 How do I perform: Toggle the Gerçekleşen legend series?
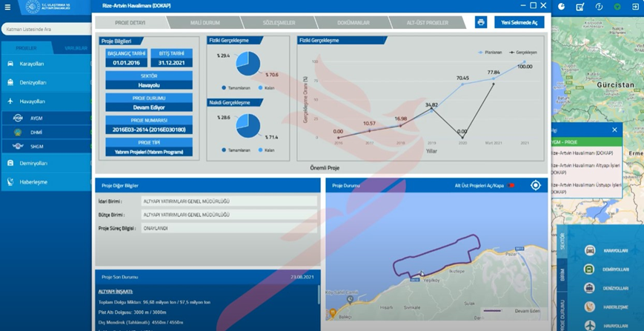tap(523, 53)
